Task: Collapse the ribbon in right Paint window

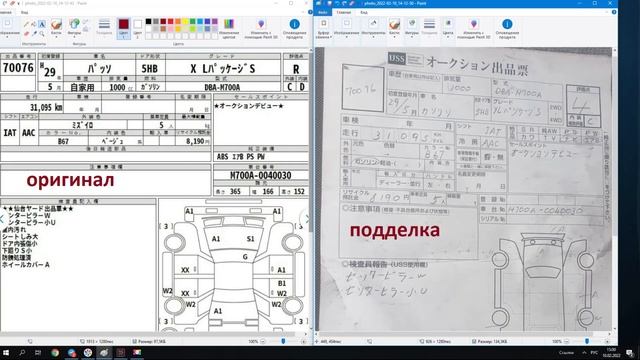Action: (x=608, y=12)
